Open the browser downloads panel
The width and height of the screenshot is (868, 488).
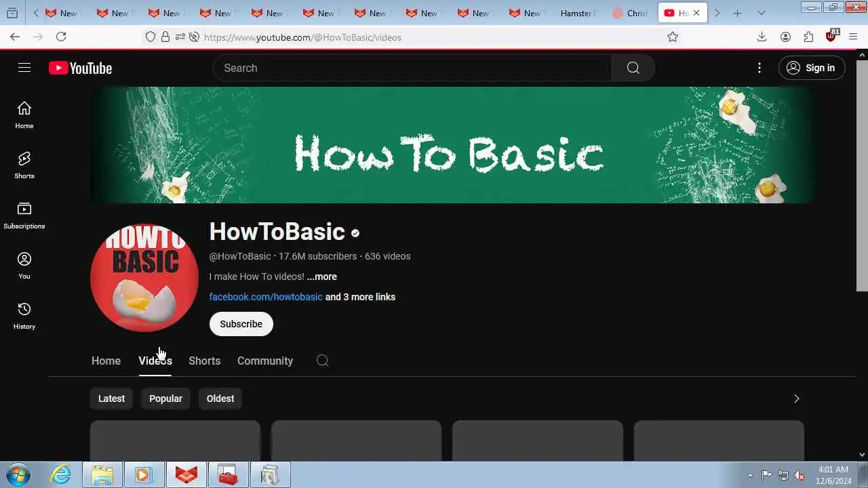tap(762, 37)
